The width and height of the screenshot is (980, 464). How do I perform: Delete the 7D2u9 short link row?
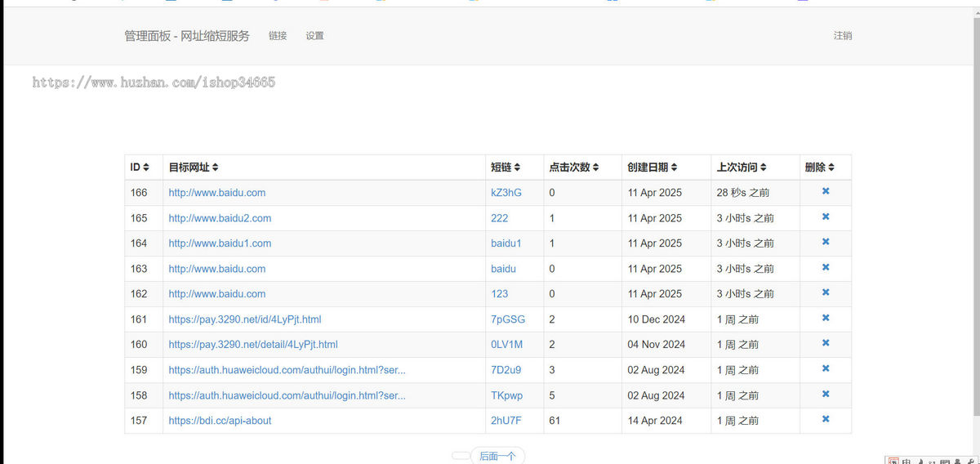click(x=826, y=368)
